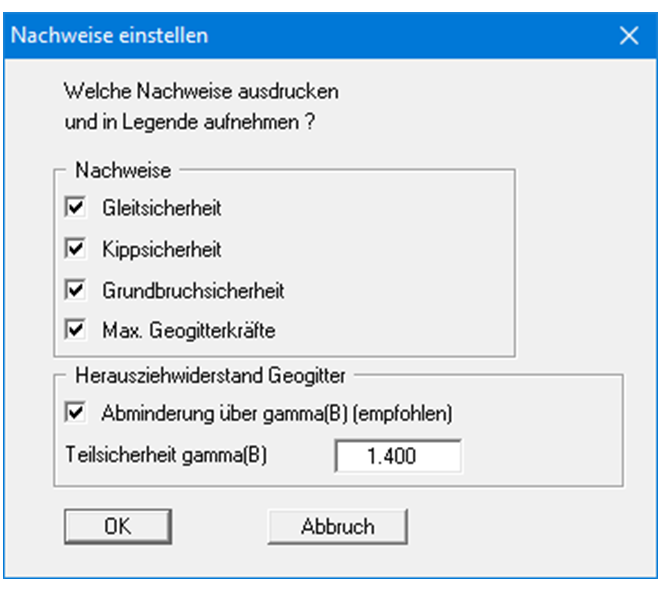Select the Kippsicherheit label text
664x589 pixels.
click(x=160, y=249)
